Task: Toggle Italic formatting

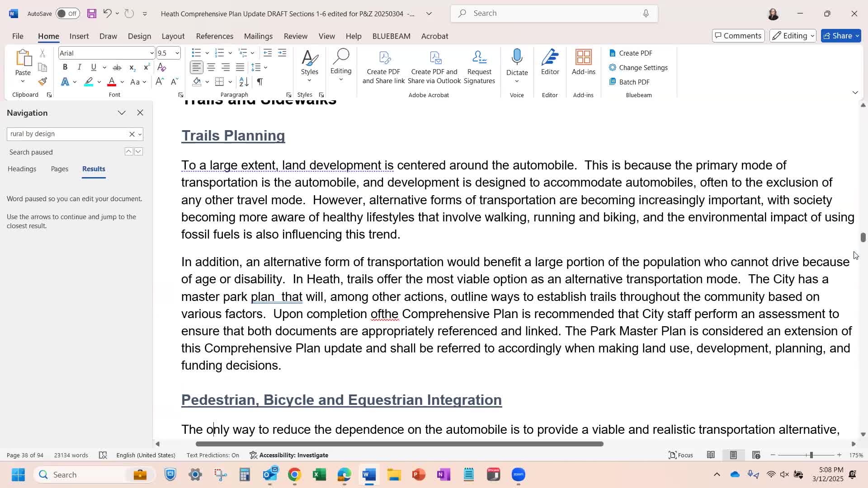Action: pyautogui.click(x=79, y=67)
